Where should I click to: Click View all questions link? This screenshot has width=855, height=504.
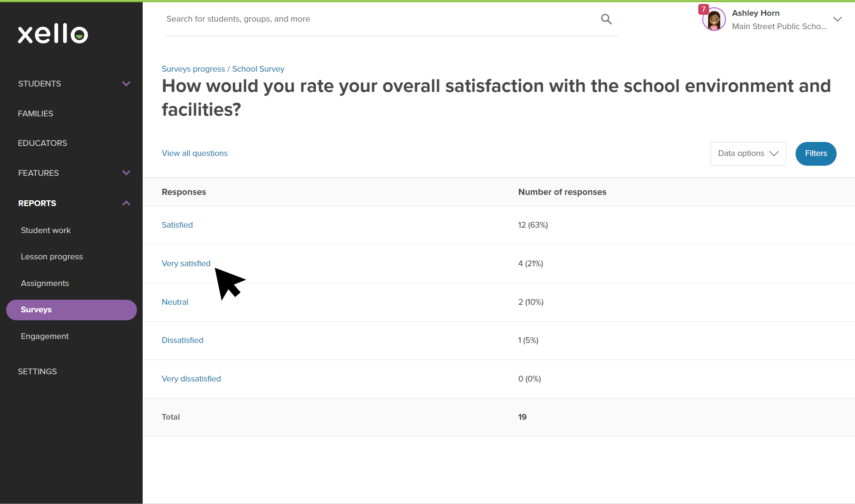pyautogui.click(x=195, y=153)
